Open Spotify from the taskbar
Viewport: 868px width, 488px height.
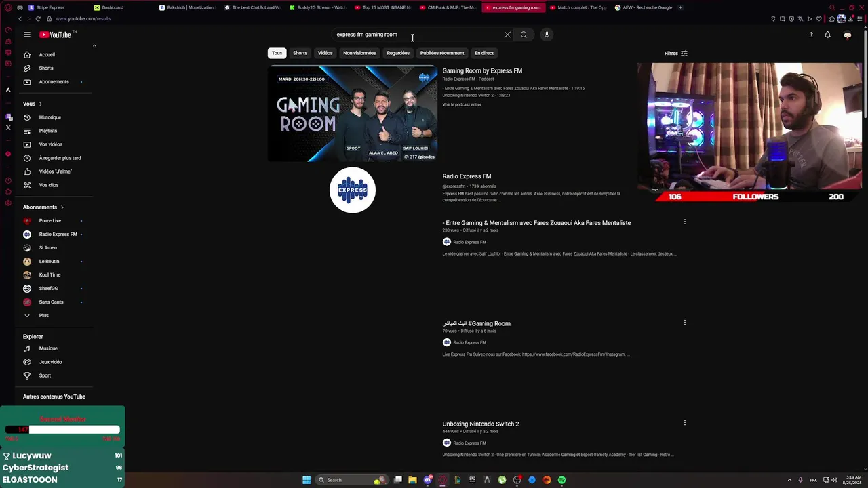click(x=561, y=480)
